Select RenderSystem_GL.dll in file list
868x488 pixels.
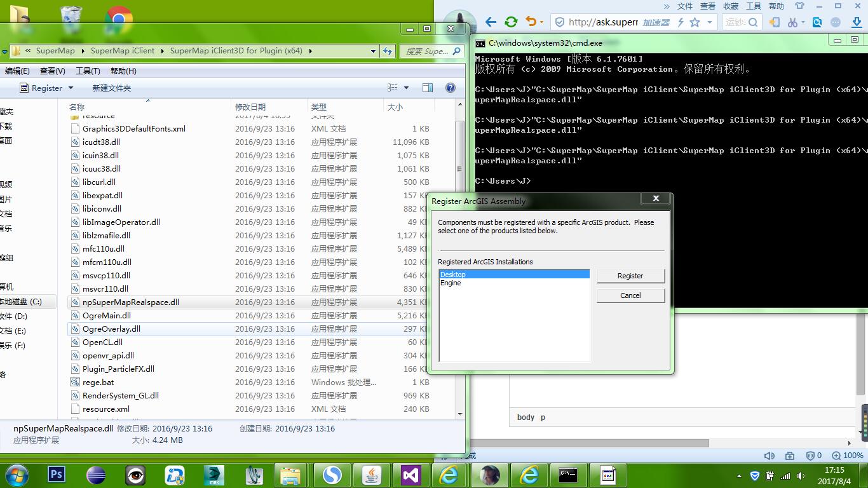pyautogui.click(x=121, y=396)
